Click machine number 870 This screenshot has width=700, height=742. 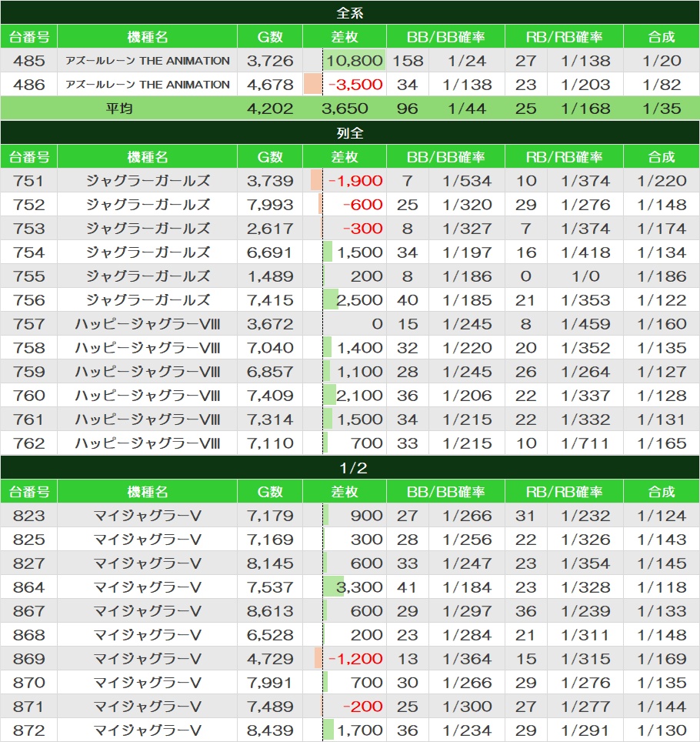[x=29, y=683]
